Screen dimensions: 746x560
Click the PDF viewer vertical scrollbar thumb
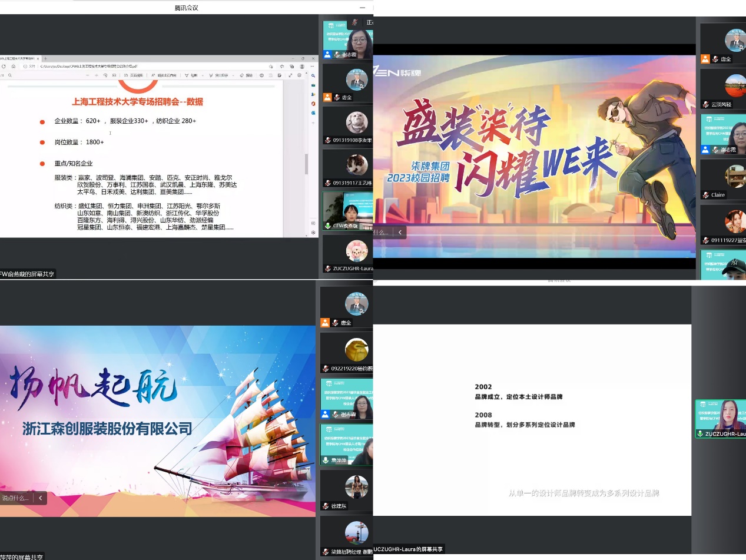coord(306,164)
